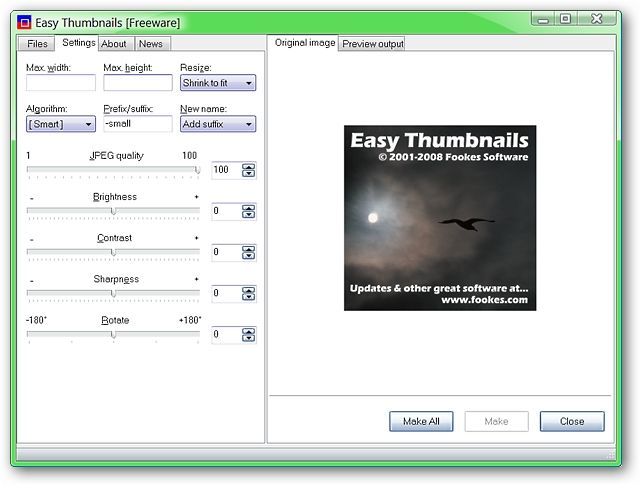Click the JPEG quality label
The height and width of the screenshot is (485, 640).
[116, 156]
